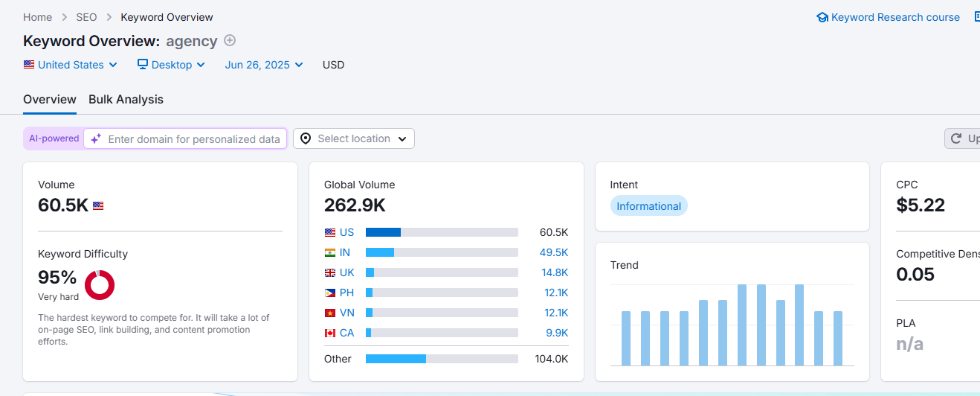Go to SEO breadcrumb

click(x=86, y=17)
